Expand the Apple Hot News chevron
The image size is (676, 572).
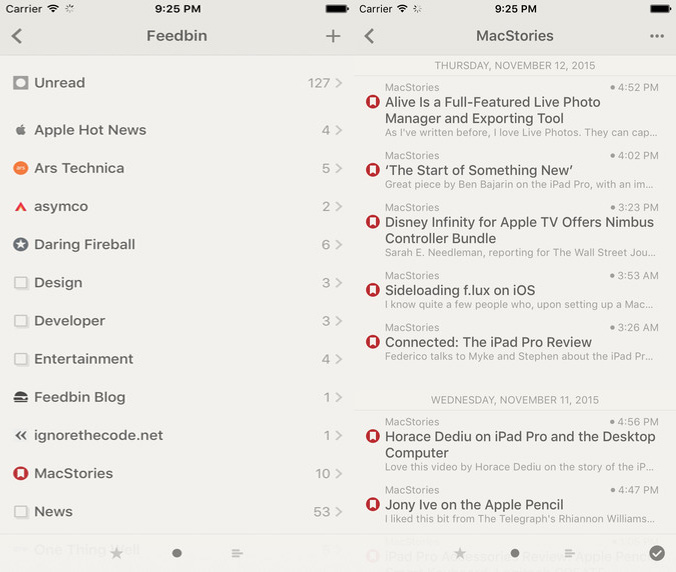339,130
